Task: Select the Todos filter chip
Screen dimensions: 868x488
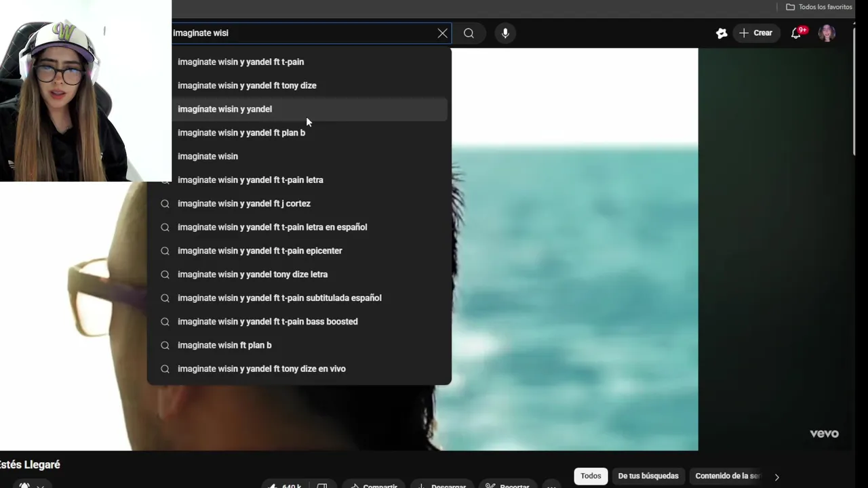Action: coord(591,476)
